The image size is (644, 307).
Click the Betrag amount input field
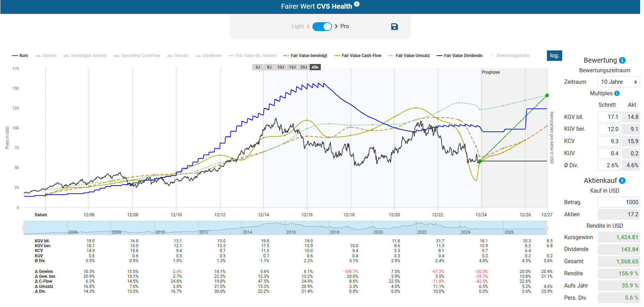[619, 202]
